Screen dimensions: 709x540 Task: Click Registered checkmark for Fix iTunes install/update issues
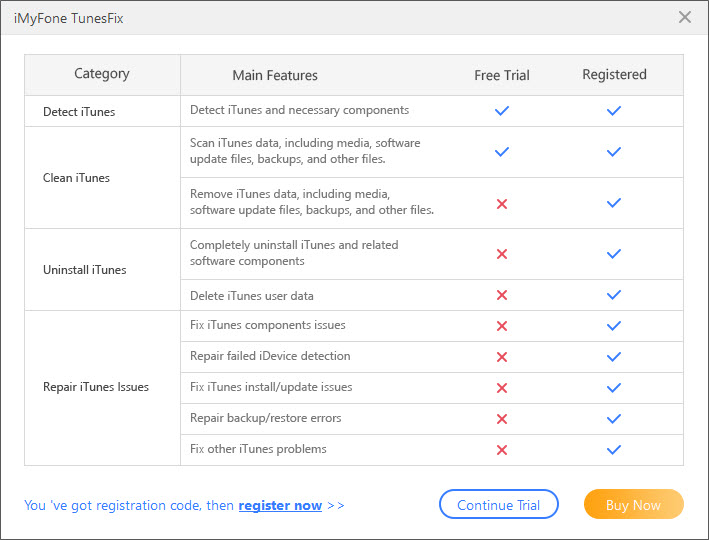[x=614, y=388]
